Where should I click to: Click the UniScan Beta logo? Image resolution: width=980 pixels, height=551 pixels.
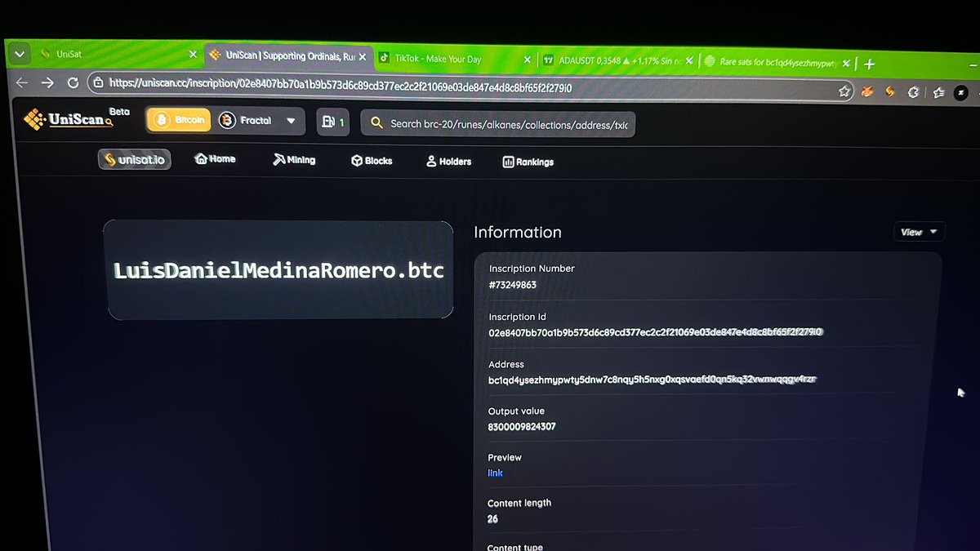coord(76,119)
